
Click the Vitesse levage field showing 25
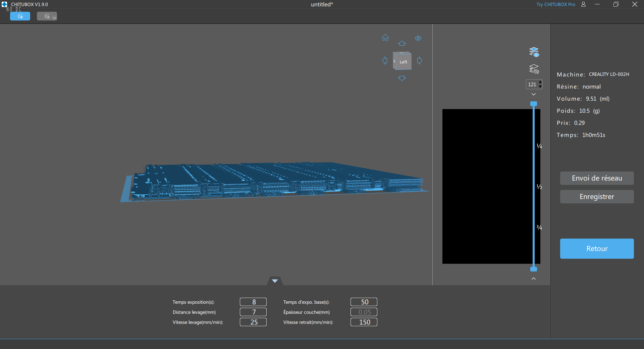(x=253, y=322)
